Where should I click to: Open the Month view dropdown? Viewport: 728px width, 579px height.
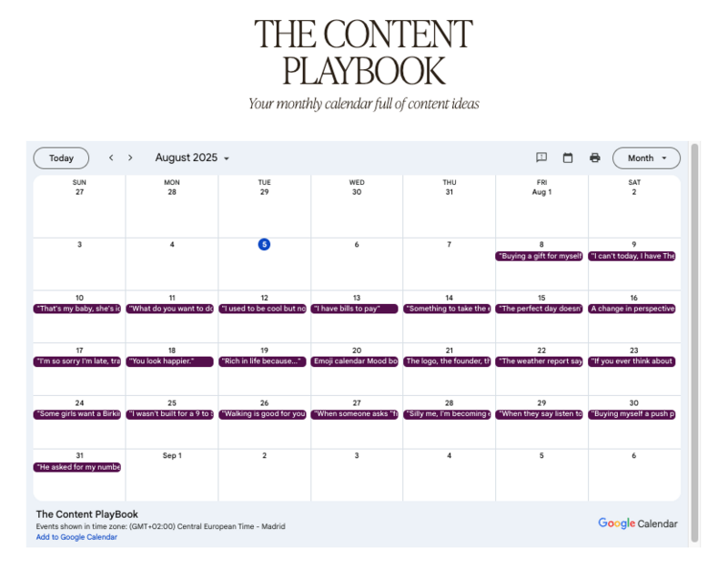pos(646,158)
